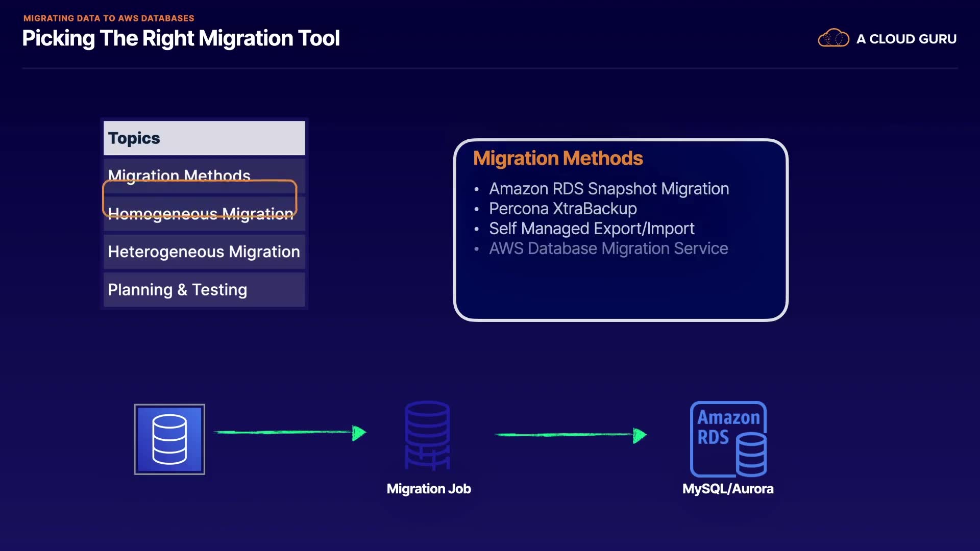The height and width of the screenshot is (551, 980).
Task: Click AWS Database Migration Service bullet
Action: pyautogui.click(x=608, y=248)
